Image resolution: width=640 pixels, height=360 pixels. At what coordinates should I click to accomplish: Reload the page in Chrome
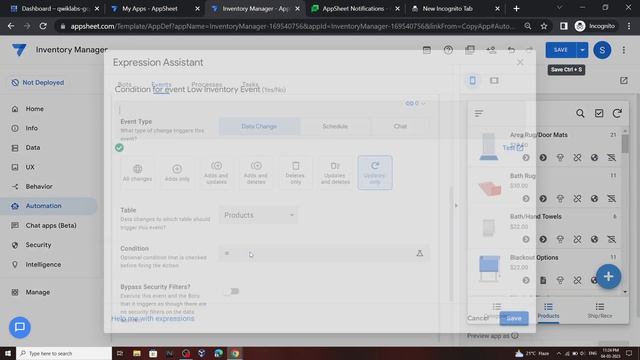[43, 26]
